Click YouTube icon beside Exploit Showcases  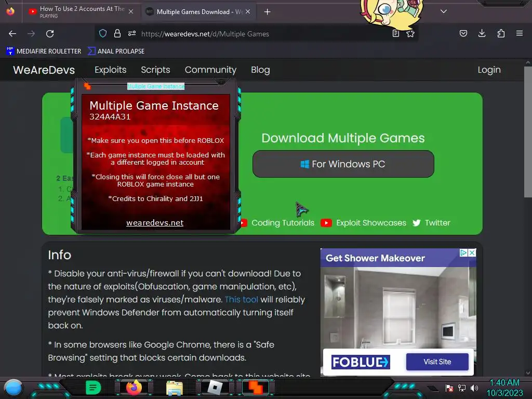[x=326, y=223]
